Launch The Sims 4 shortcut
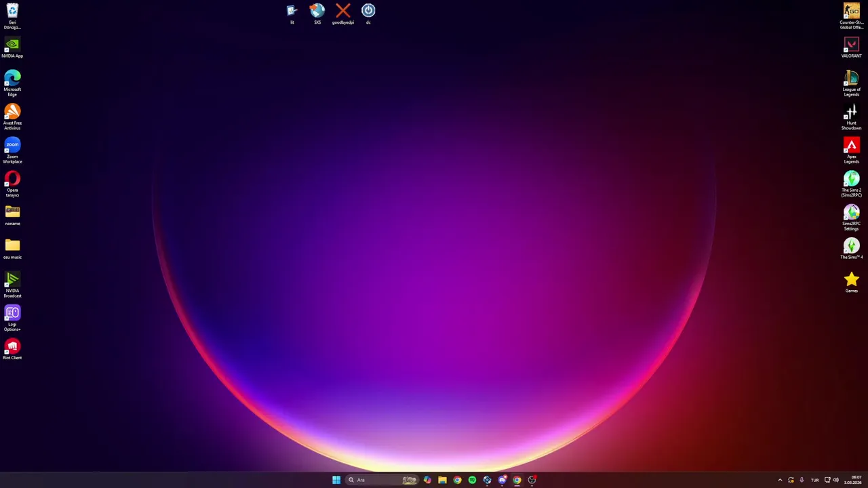The image size is (868, 488). pos(852,249)
